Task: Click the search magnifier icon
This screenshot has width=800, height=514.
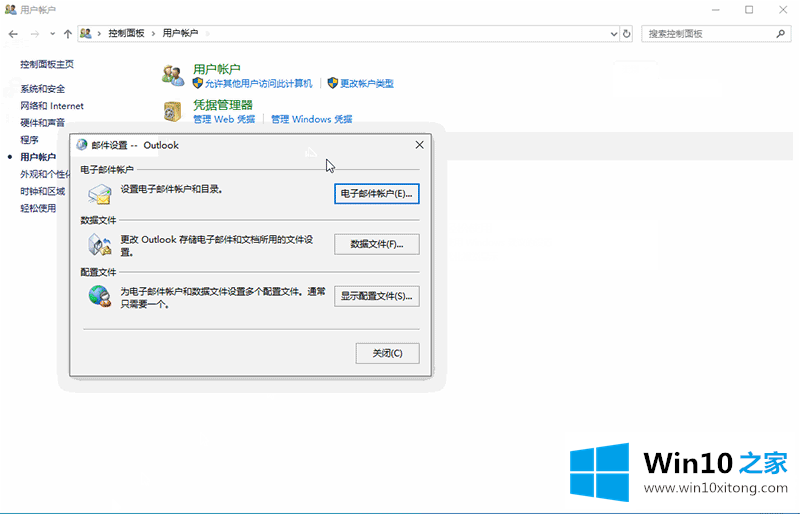Action: tap(780, 34)
